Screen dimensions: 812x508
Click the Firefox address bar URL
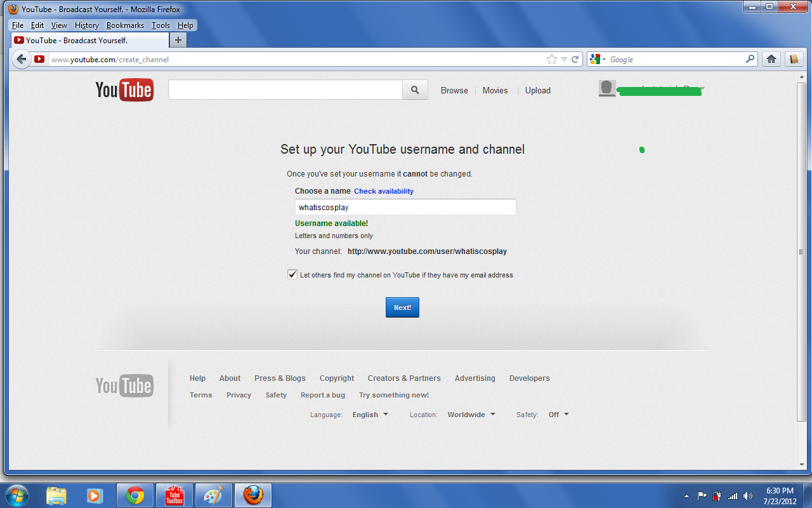pyautogui.click(x=296, y=59)
